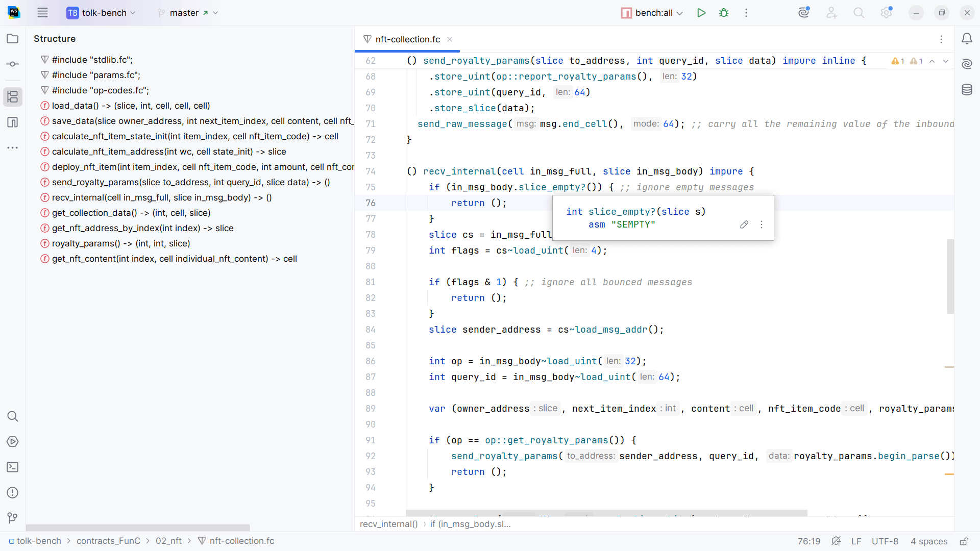Open the Project tool window folder icon

click(13, 39)
